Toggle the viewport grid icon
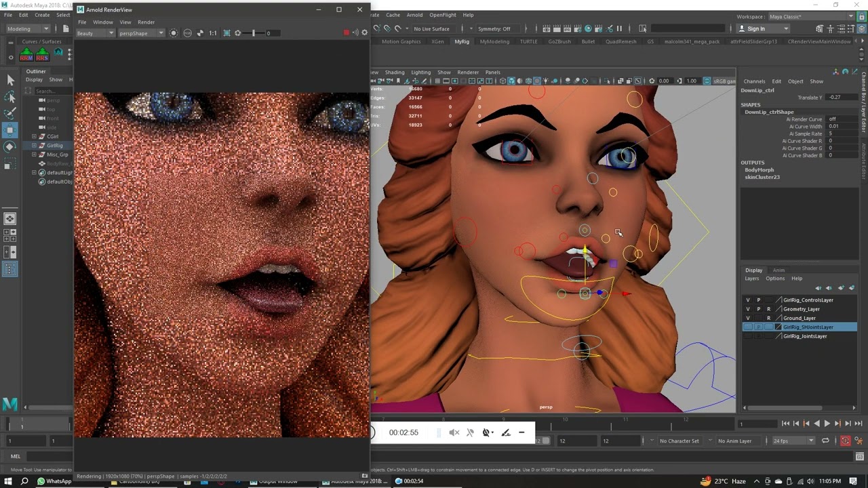The height and width of the screenshot is (488, 868). (x=437, y=81)
